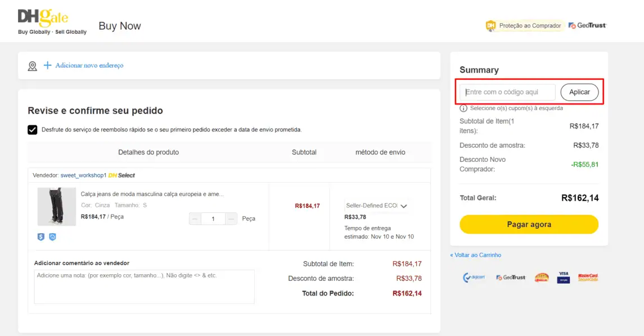The image size is (644, 336).
Task: Click the coupon code input field
Action: pos(507,92)
